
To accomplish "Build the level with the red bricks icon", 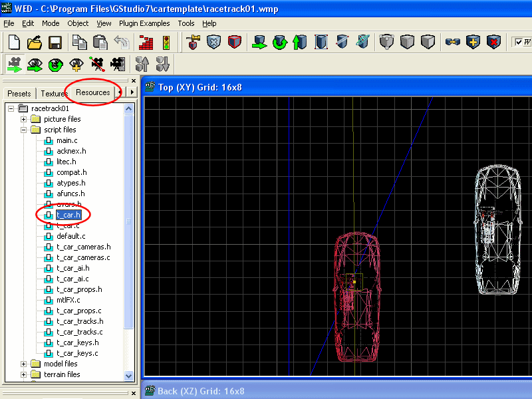I will [x=146, y=43].
